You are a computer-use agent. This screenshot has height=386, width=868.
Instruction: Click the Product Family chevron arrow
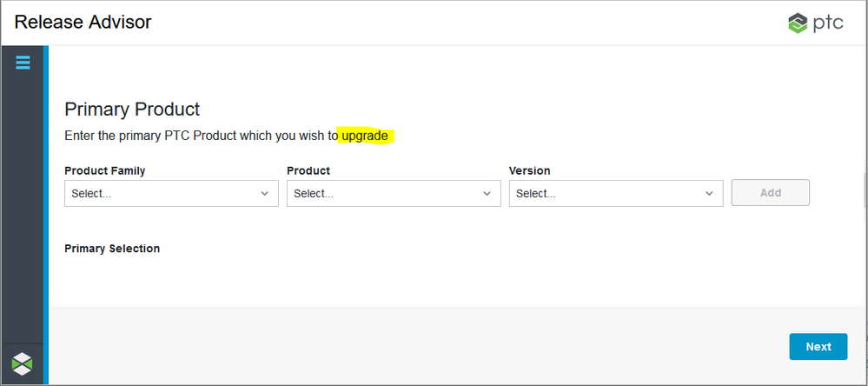click(x=265, y=194)
